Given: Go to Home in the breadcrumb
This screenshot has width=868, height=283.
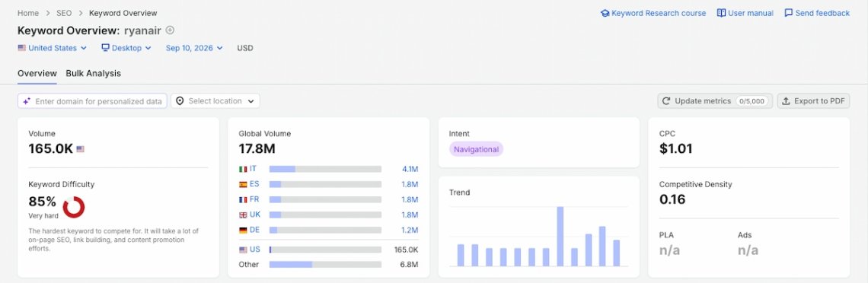Looking at the screenshot, I should pos(28,13).
